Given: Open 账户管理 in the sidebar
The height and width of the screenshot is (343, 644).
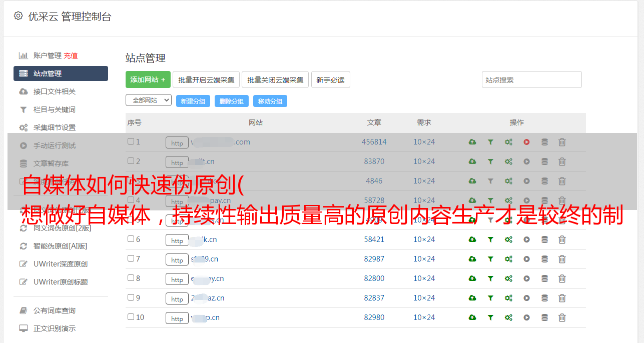Looking at the screenshot, I should [x=47, y=55].
